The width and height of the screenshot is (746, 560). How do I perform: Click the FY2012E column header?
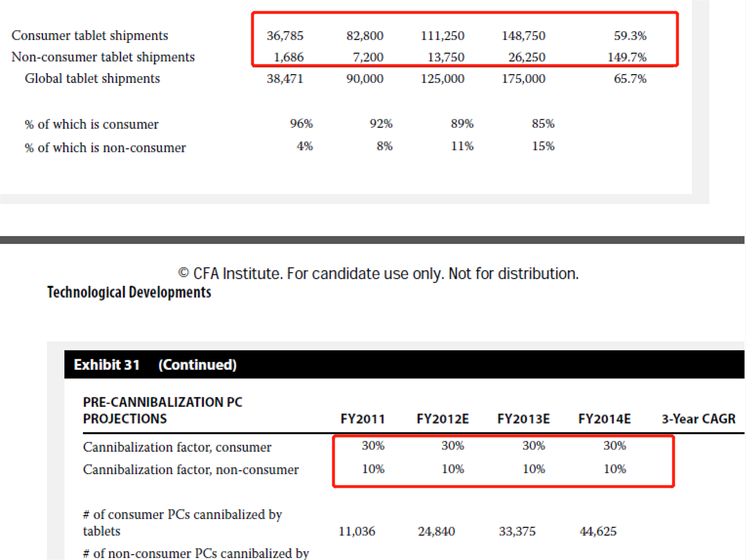pyautogui.click(x=442, y=419)
